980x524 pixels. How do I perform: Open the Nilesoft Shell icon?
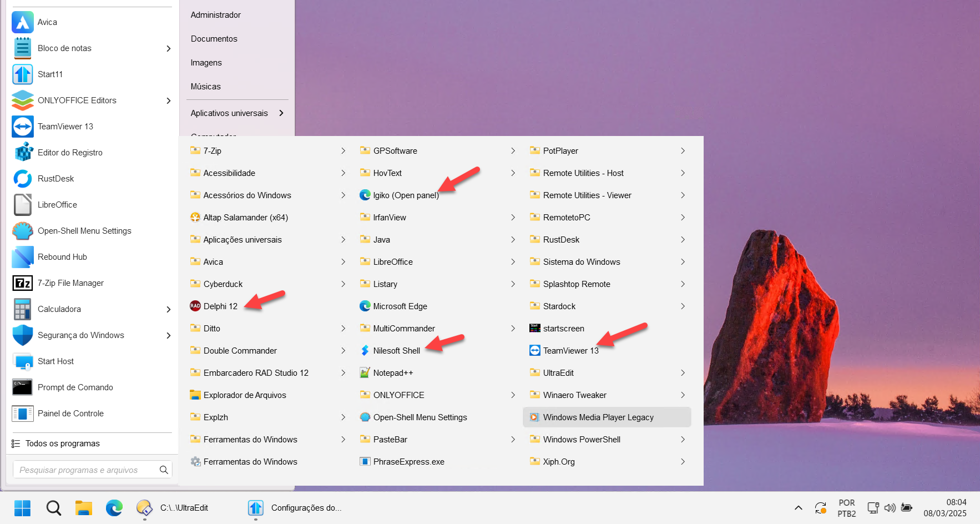(365, 350)
